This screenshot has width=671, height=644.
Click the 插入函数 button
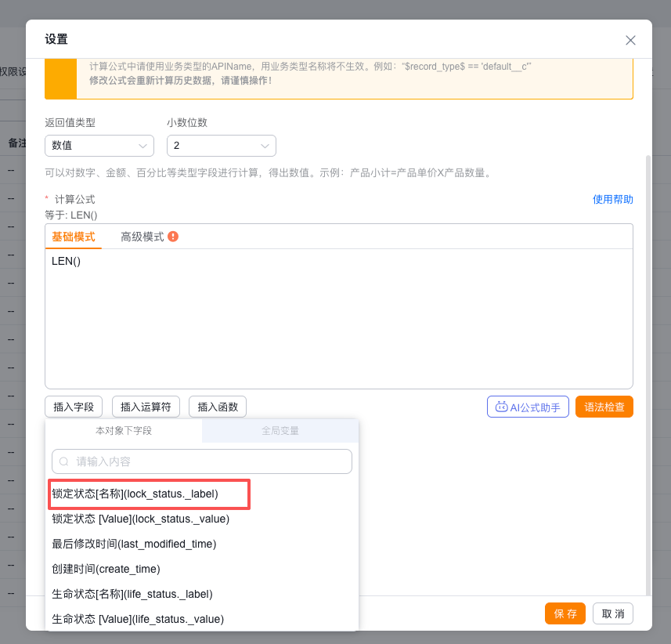click(218, 407)
